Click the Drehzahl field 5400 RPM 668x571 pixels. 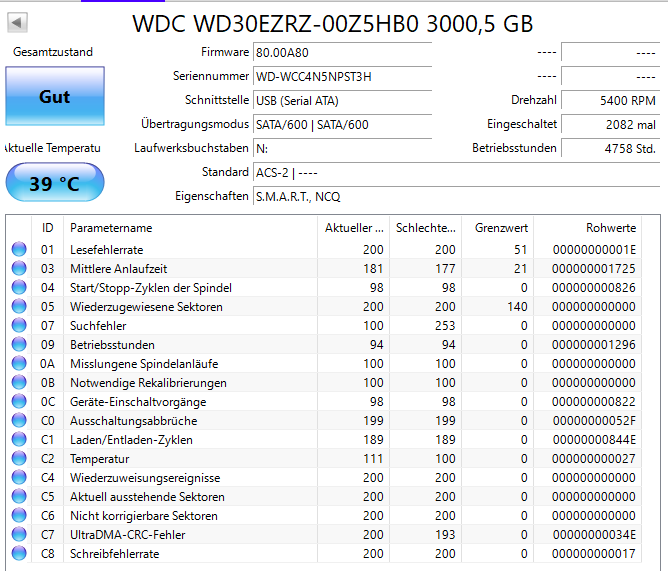(610, 101)
